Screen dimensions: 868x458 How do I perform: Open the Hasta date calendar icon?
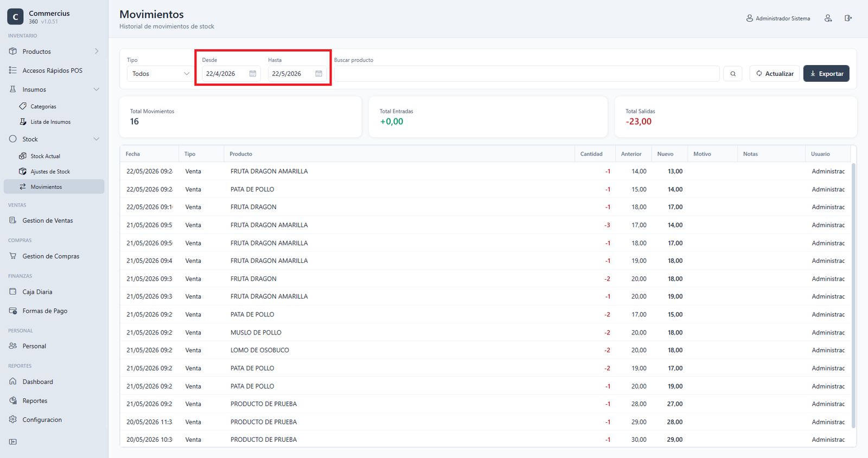[x=318, y=74]
